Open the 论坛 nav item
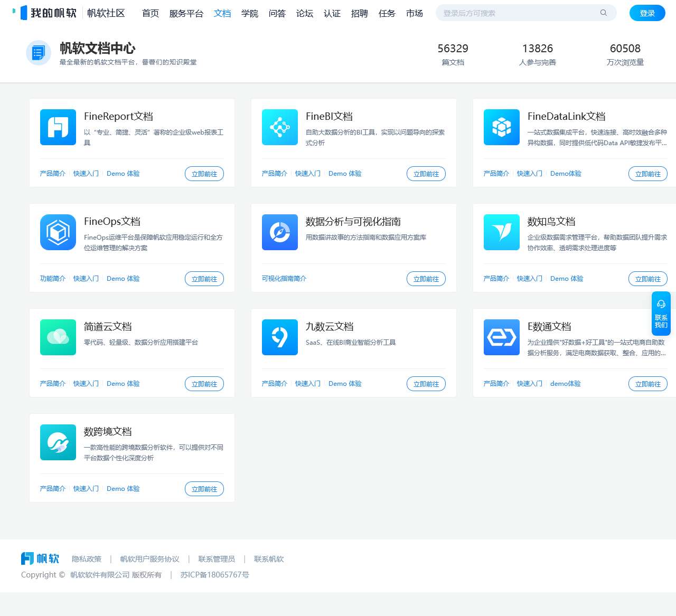676x616 pixels. (x=305, y=13)
